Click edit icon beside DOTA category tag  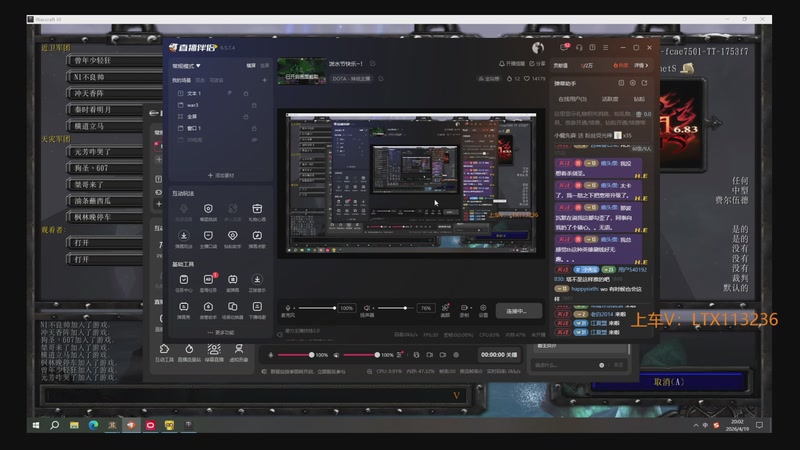coord(381,79)
